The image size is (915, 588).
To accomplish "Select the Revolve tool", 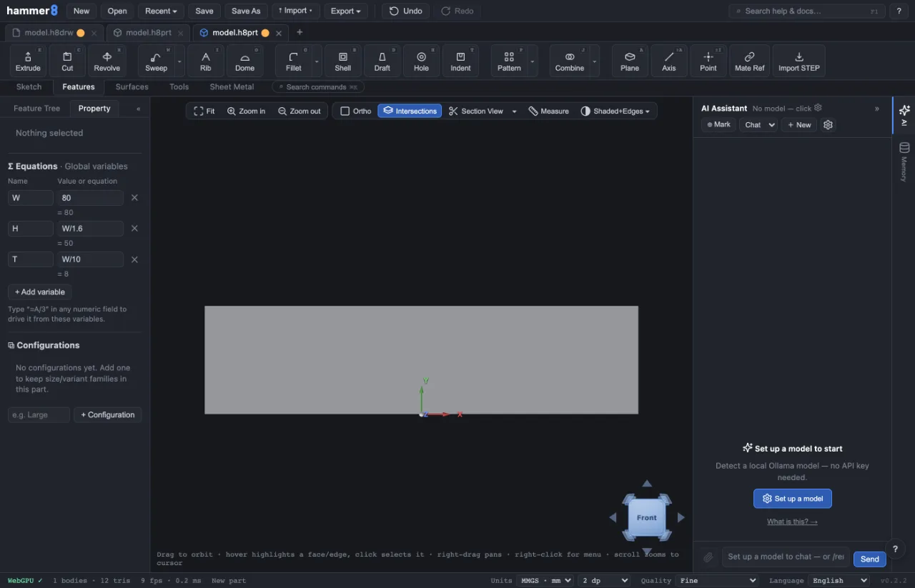I will 107,61.
